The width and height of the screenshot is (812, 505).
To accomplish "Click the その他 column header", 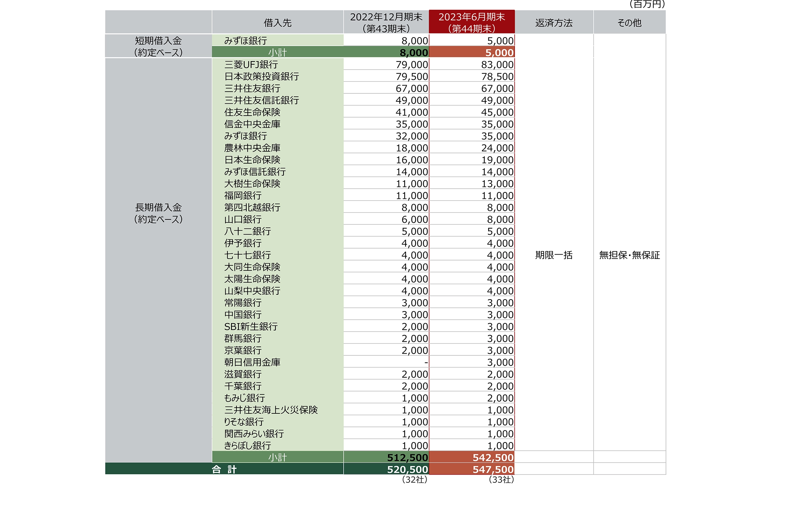I will click(x=629, y=23).
